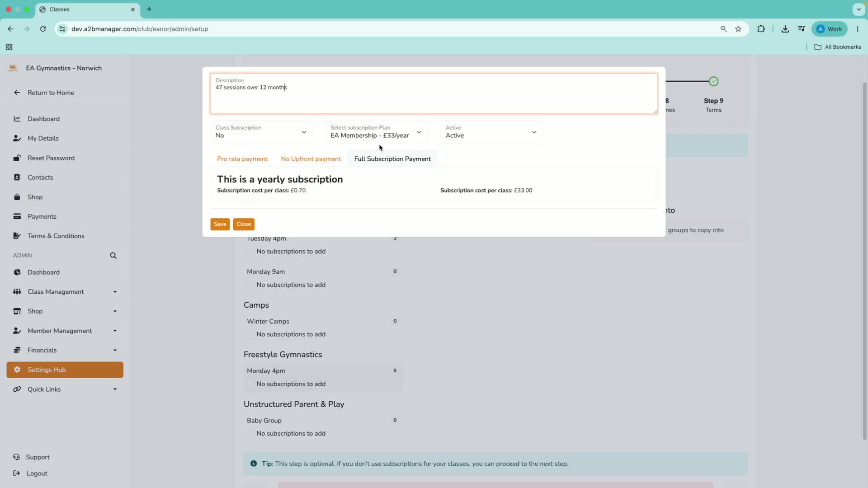Switch to Pro rata payment tab
The width and height of the screenshot is (868, 488).
click(242, 159)
